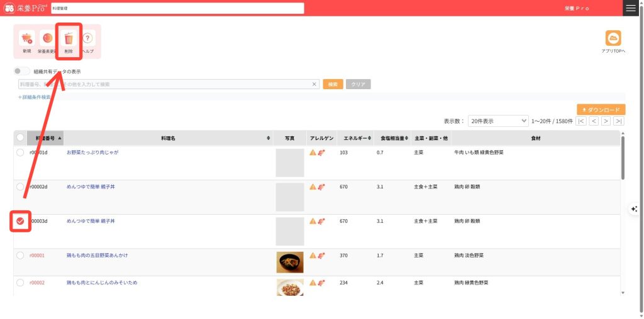Click the ダウンロード button
Image resolution: width=644 pixels, height=319 pixels.
coord(601,110)
